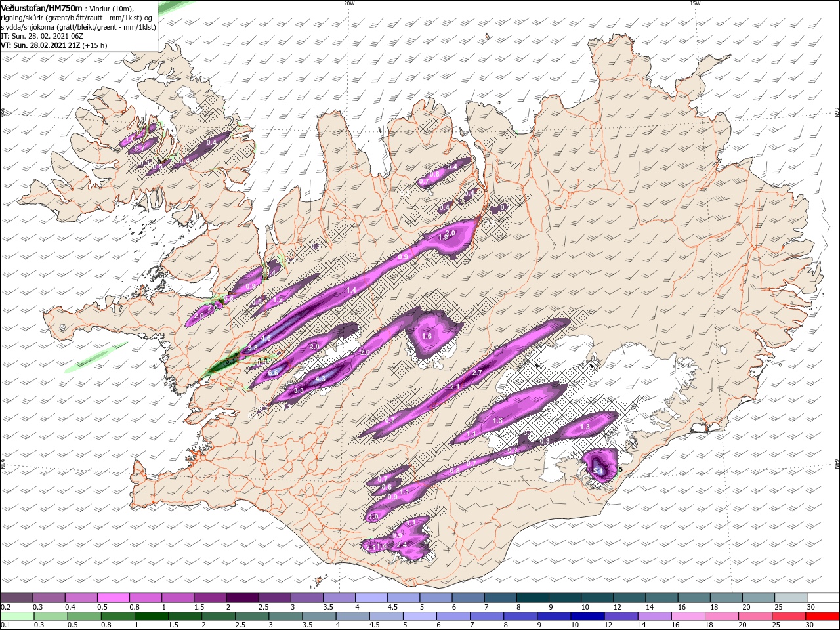This screenshot has height=630, width=840.
Task: Pick upper legend row swatch above 0.5
Action: 113,598
